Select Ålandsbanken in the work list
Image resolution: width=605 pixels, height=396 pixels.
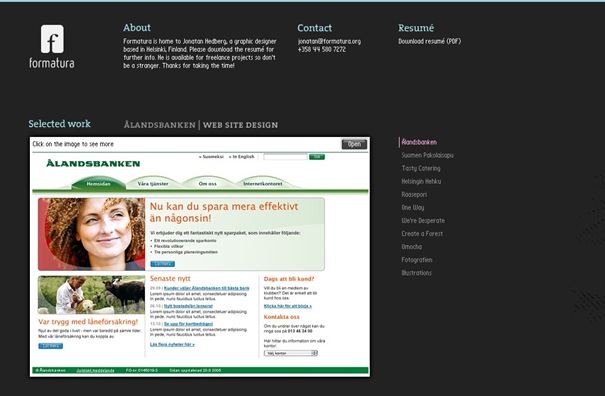pos(419,142)
